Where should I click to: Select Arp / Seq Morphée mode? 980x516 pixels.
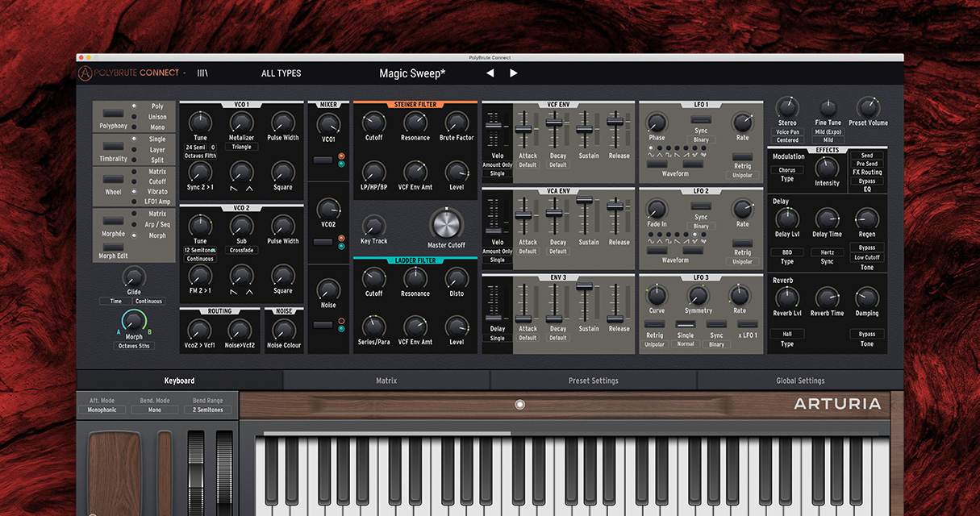click(x=159, y=225)
